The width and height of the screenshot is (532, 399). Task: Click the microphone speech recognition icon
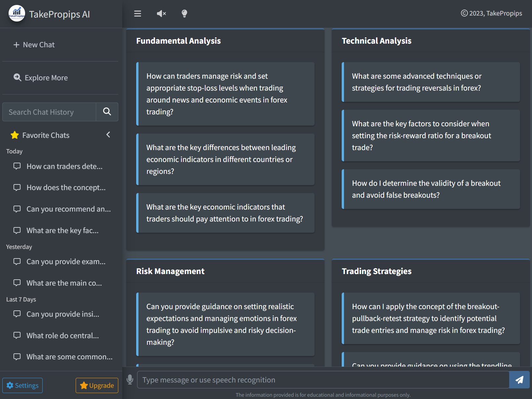pyautogui.click(x=130, y=379)
